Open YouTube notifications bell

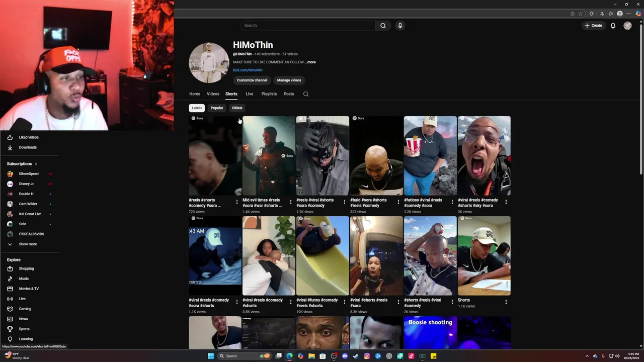point(613,26)
